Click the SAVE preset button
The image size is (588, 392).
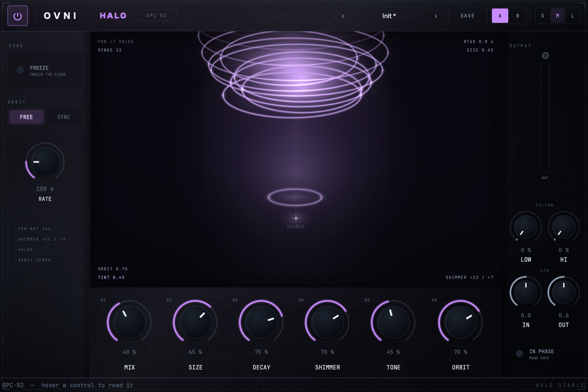467,16
